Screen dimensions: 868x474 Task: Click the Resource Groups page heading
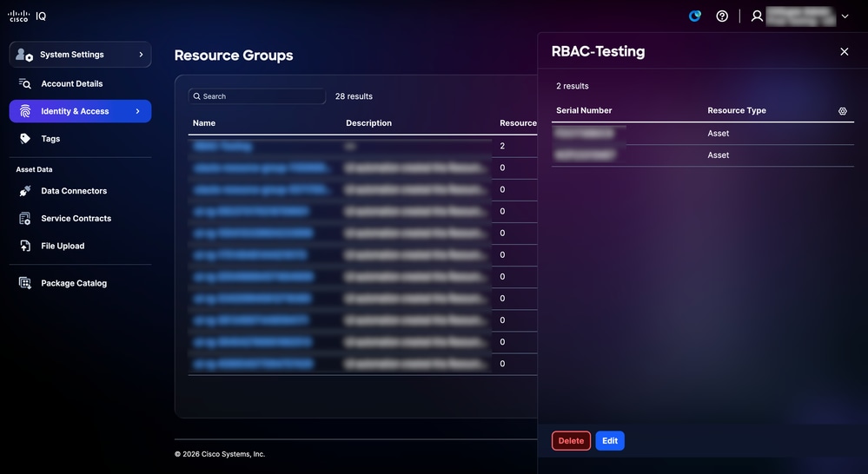pos(234,56)
